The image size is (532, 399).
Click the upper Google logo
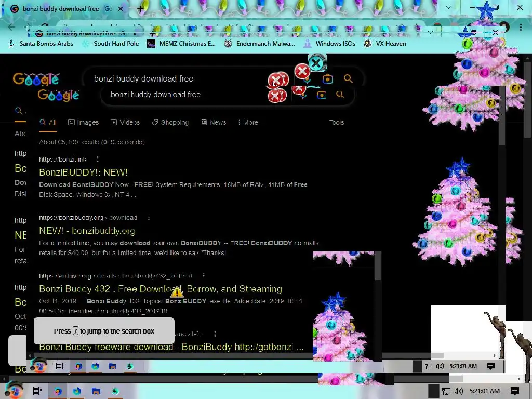point(36,79)
